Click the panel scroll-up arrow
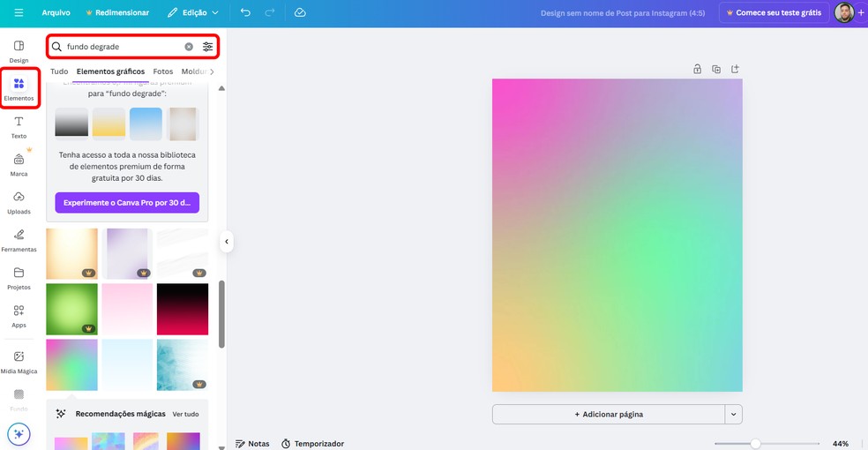Image resolution: width=868 pixels, height=450 pixels. tap(222, 88)
